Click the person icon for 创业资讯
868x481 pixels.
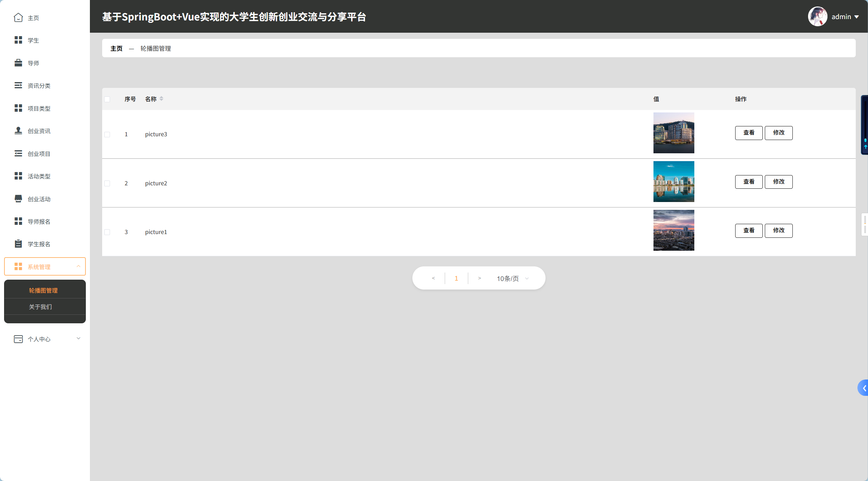coord(18,131)
